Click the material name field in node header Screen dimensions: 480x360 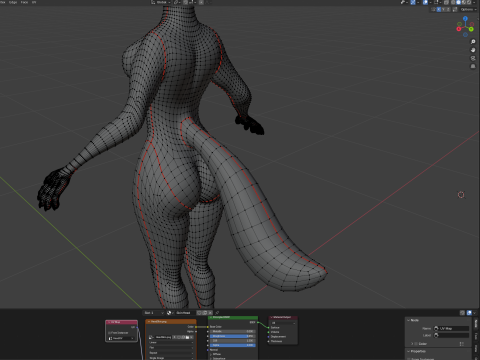click(186, 313)
